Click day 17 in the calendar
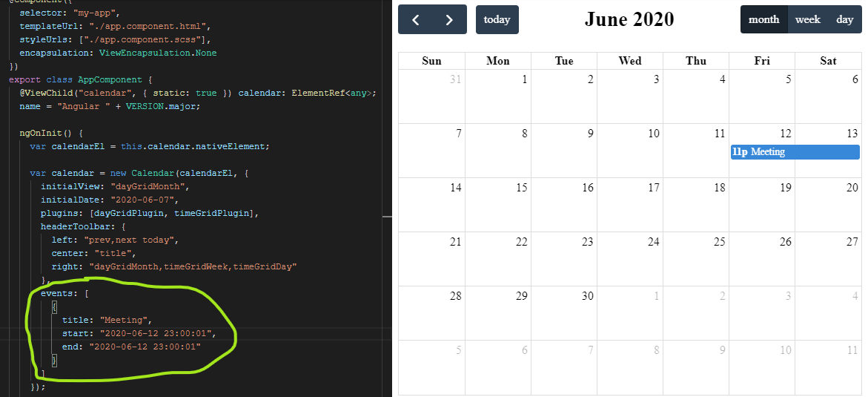 click(x=654, y=188)
